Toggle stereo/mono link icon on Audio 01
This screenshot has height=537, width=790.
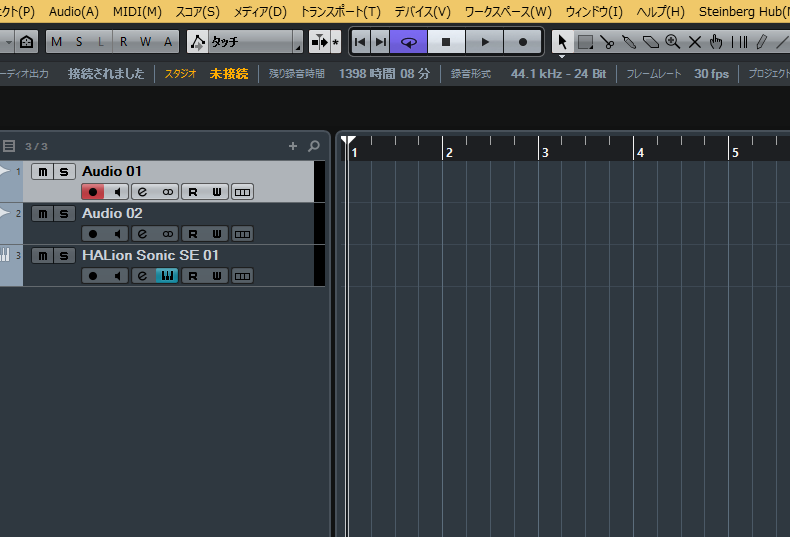[167, 192]
